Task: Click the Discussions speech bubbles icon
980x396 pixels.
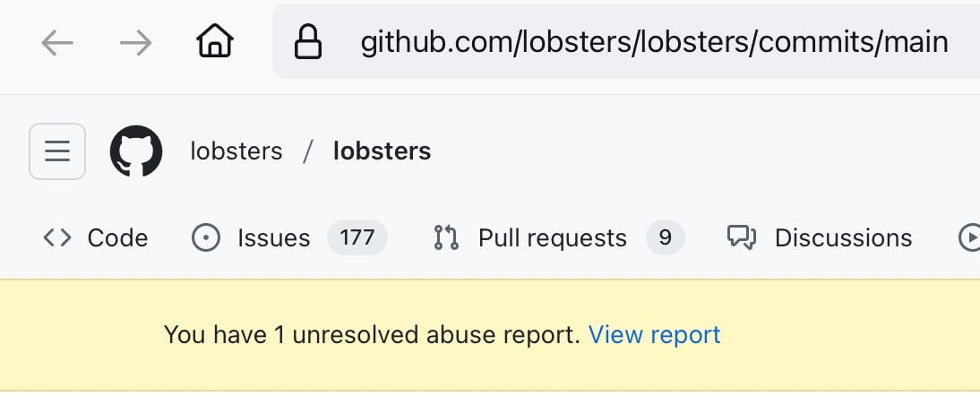Action: tap(742, 238)
